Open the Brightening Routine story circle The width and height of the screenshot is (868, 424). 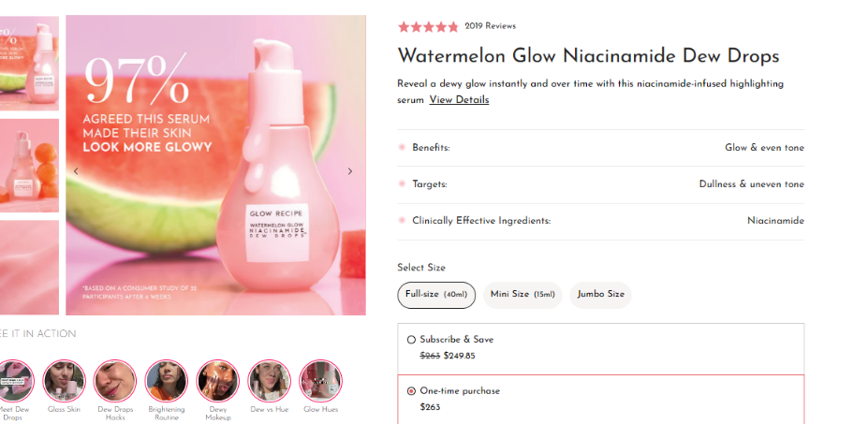coord(167,381)
